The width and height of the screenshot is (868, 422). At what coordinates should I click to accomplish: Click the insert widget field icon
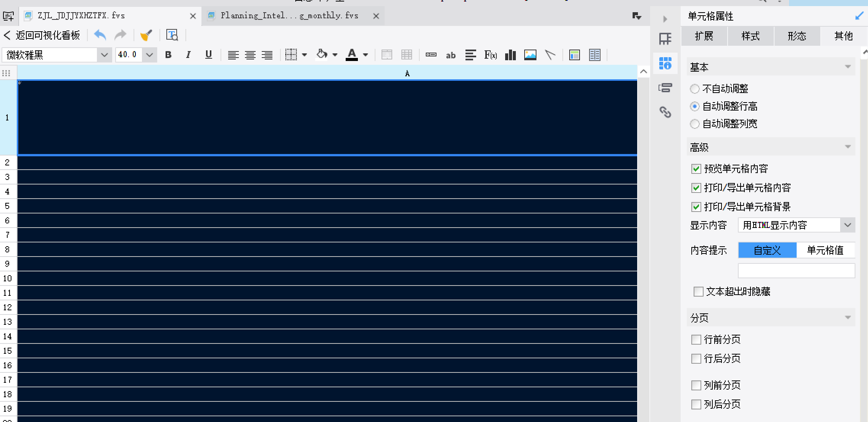(x=431, y=55)
